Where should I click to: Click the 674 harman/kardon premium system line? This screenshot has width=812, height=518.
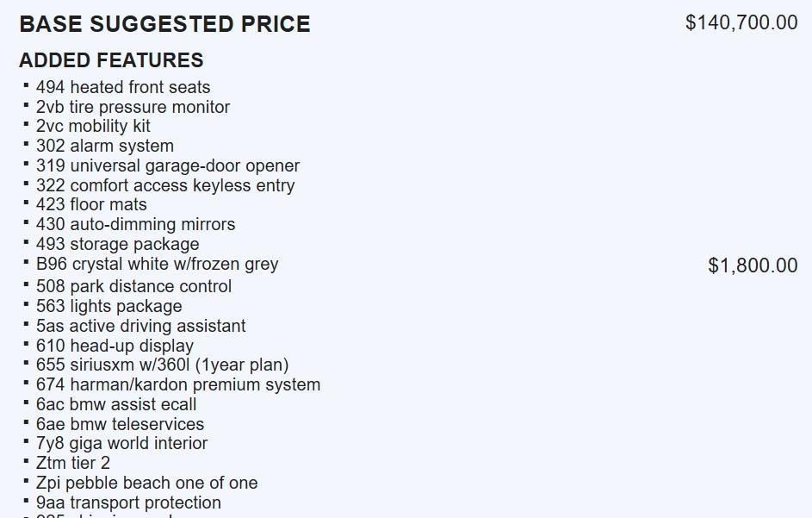pyautogui.click(x=178, y=384)
